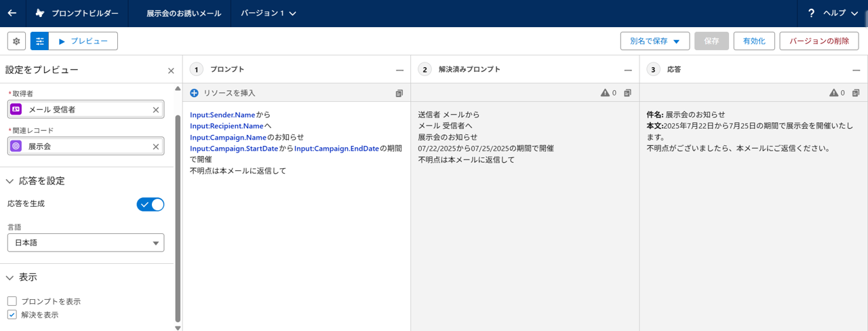Uncheck the 解決を表示 checkbox
The height and width of the screenshot is (331, 868).
pyautogui.click(x=12, y=315)
